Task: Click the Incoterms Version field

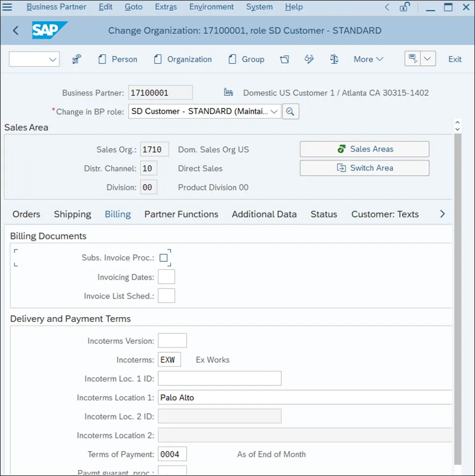Action: pyautogui.click(x=172, y=341)
